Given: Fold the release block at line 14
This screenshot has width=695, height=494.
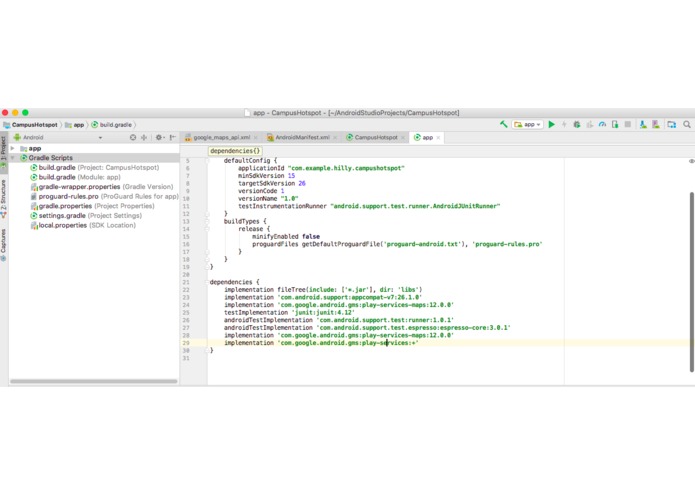Looking at the screenshot, I should tap(207, 229).
